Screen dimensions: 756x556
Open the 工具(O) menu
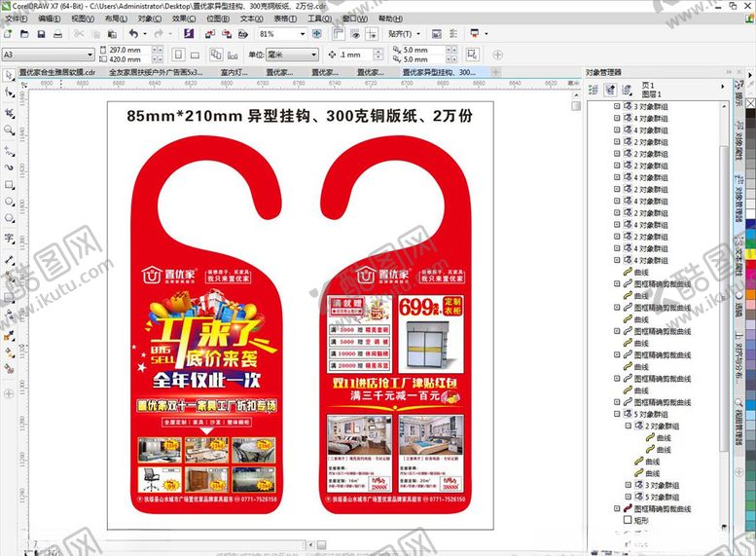[320, 19]
